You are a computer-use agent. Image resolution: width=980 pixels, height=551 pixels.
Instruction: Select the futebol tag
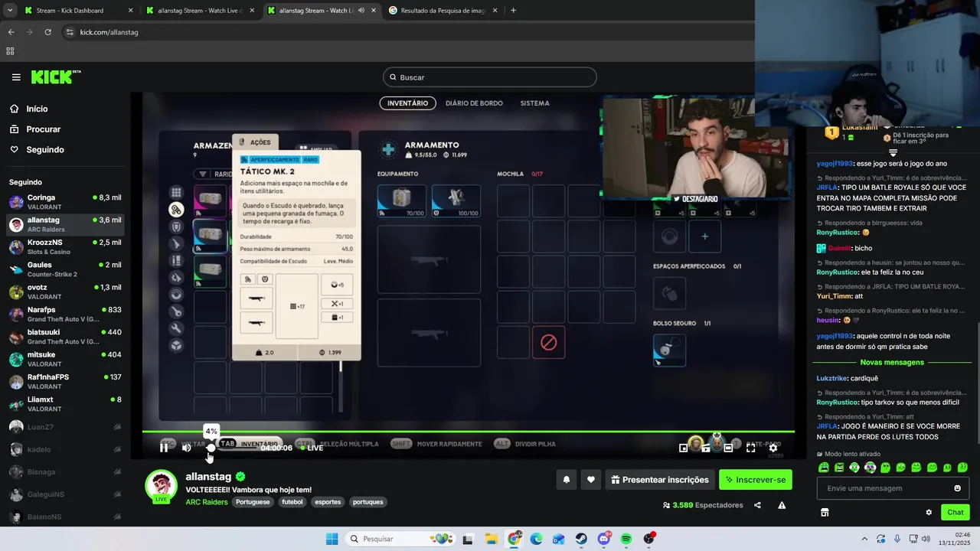coord(292,502)
